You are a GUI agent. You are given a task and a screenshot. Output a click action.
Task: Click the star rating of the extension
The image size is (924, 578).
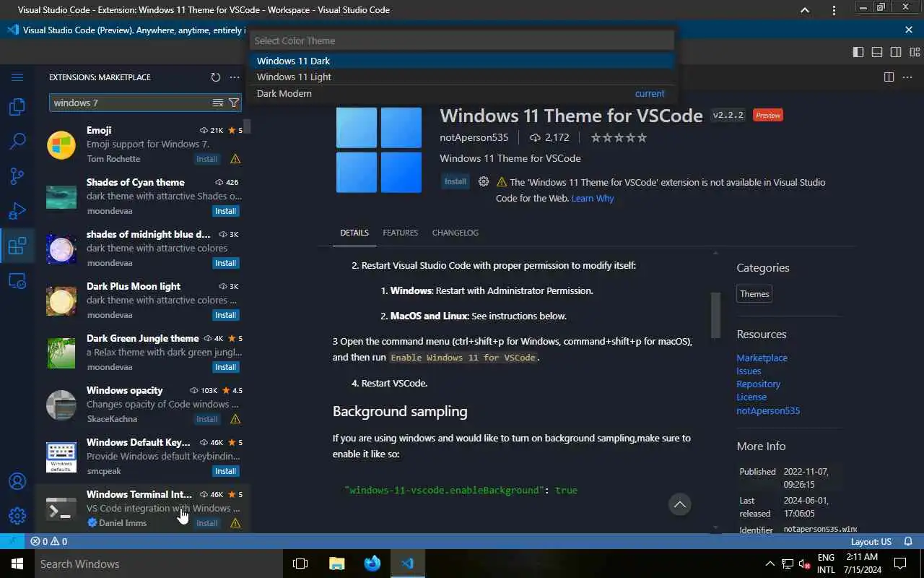click(619, 137)
